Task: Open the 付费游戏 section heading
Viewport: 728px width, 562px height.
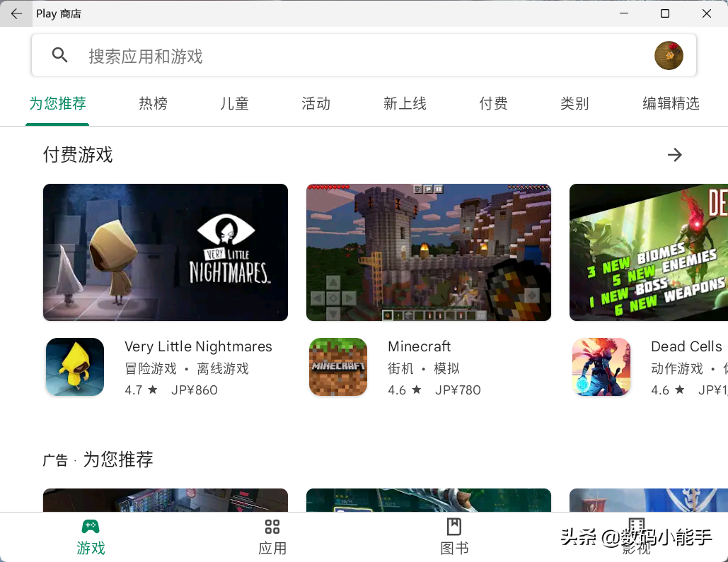Action: click(78, 155)
